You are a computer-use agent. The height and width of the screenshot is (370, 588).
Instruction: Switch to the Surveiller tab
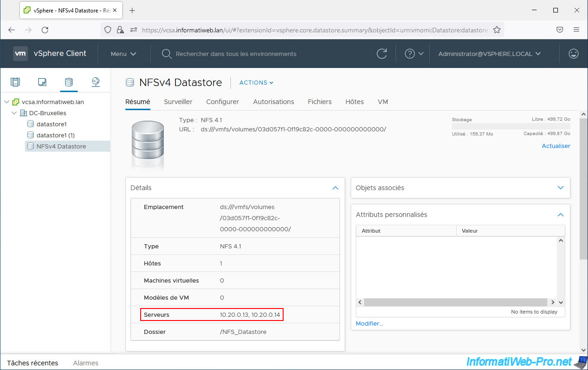pos(178,102)
